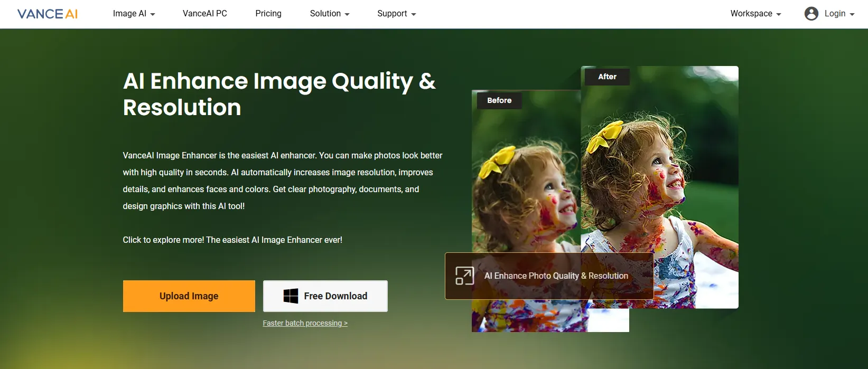Click the Windows logo on Free Download

(291, 296)
